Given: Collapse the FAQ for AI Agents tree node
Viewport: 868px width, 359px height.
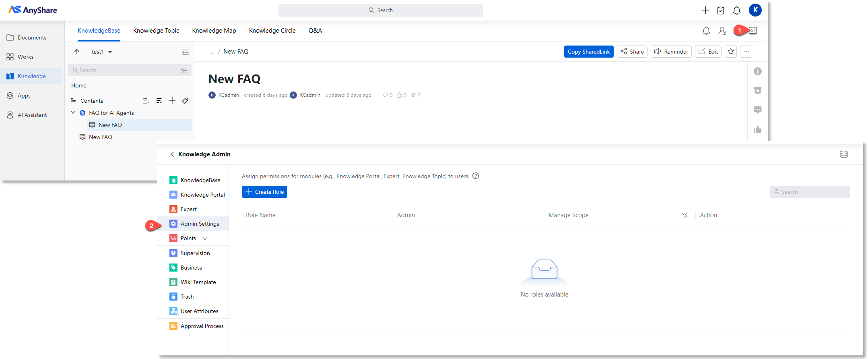Looking at the screenshot, I should coord(73,113).
